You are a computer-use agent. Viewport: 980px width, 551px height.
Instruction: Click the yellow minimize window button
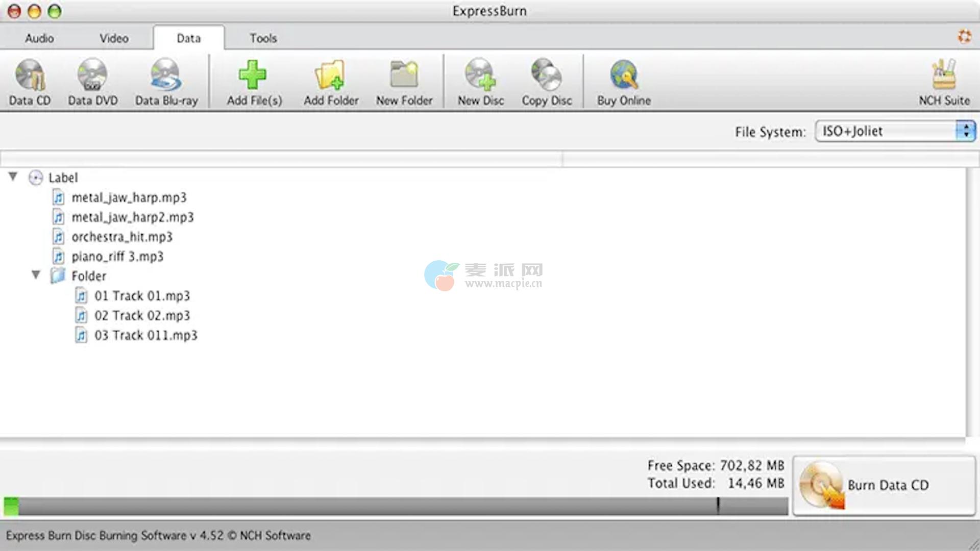(34, 11)
